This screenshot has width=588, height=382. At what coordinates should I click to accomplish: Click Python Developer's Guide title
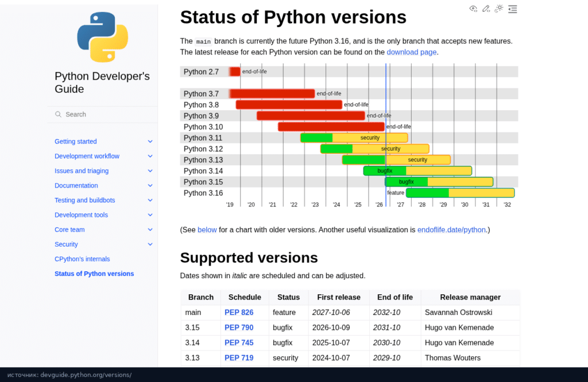click(102, 83)
